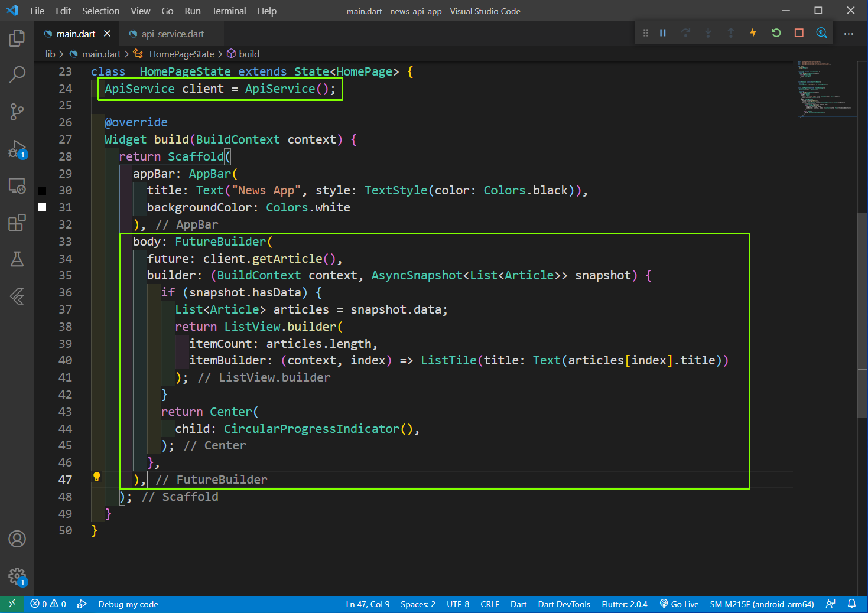
Task: Expand the build breadcrumb
Action: pos(243,54)
